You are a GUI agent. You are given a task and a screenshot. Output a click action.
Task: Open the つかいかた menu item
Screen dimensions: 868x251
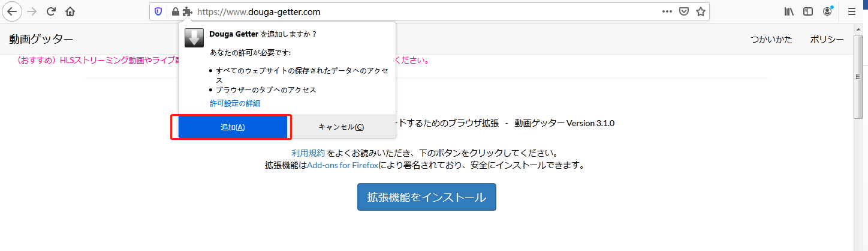pyautogui.click(x=771, y=40)
